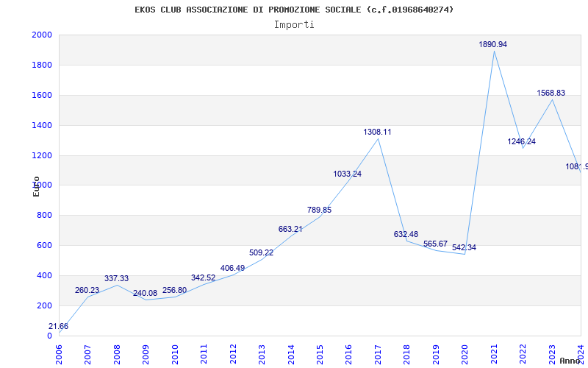Screen dimensions: 588x368
Task: Click the 2000 value on the Euro axis
Action: click(42, 35)
